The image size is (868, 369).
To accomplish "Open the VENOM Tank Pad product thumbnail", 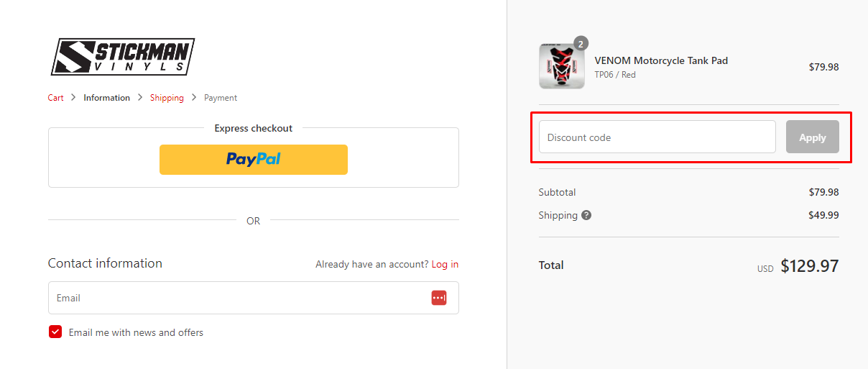I will tap(562, 66).
